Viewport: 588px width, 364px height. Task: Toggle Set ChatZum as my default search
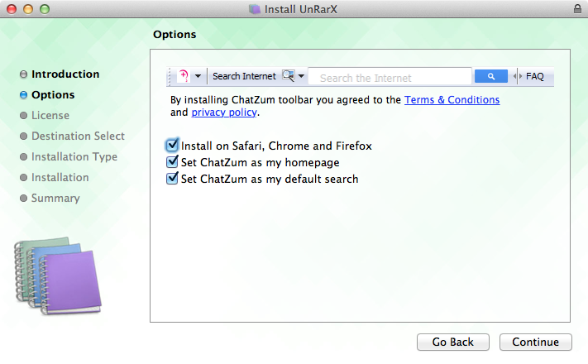[173, 178]
